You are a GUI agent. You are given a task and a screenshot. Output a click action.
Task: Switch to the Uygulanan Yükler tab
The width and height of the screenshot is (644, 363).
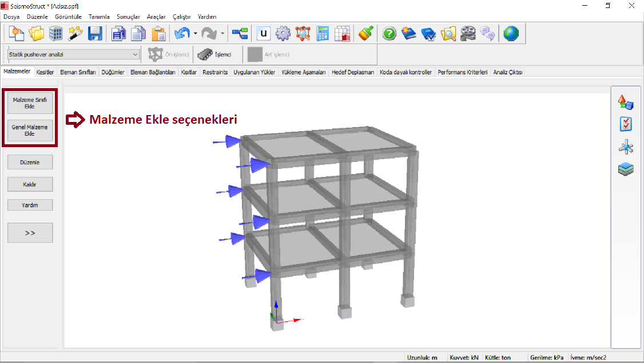point(255,72)
